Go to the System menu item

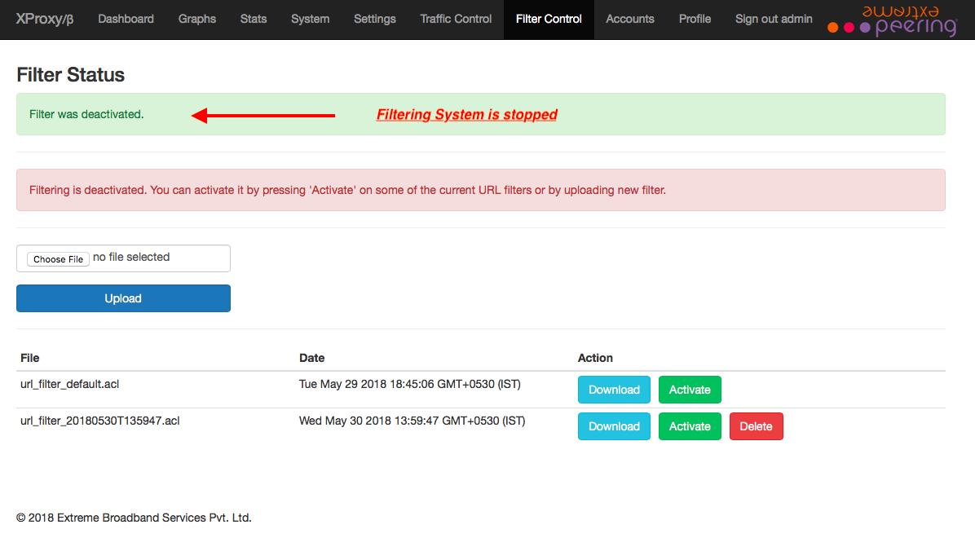point(310,19)
